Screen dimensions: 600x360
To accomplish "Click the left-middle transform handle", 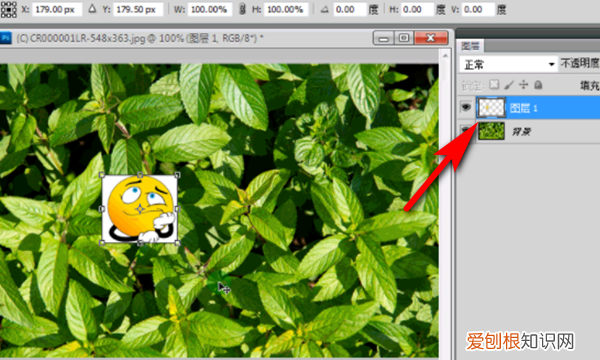I will click(x=102, y=209).
